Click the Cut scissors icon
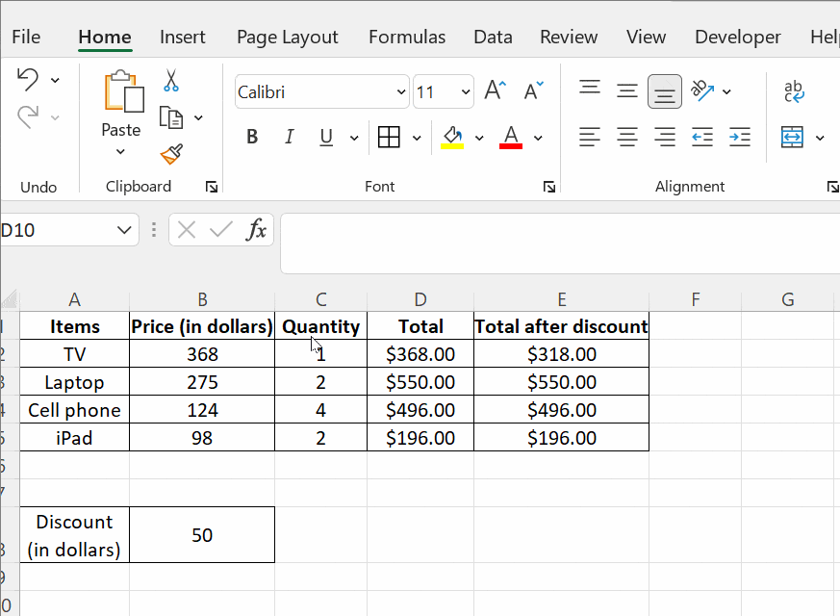This screenshot has height=616, width=840. tap(171, 80)
